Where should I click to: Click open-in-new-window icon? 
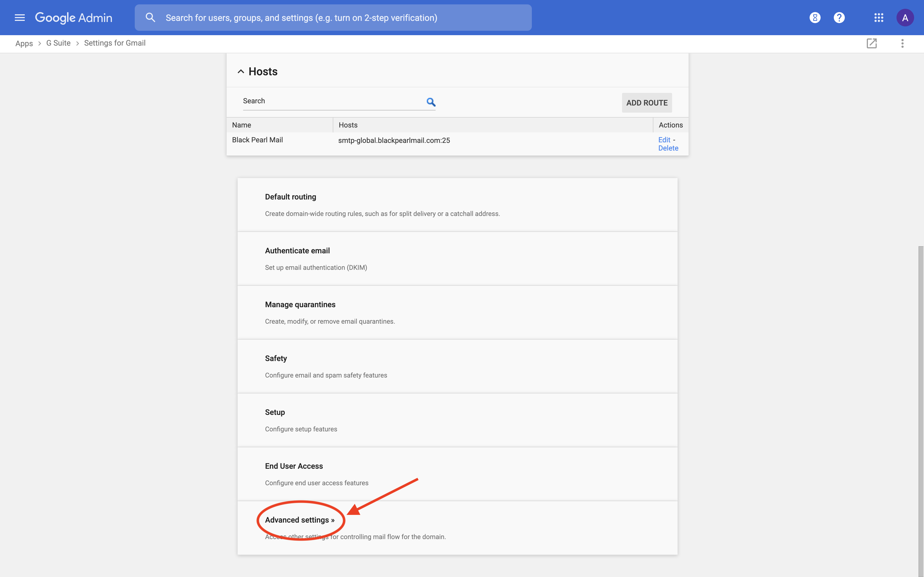pyautogui.click(x=871, y=43)
